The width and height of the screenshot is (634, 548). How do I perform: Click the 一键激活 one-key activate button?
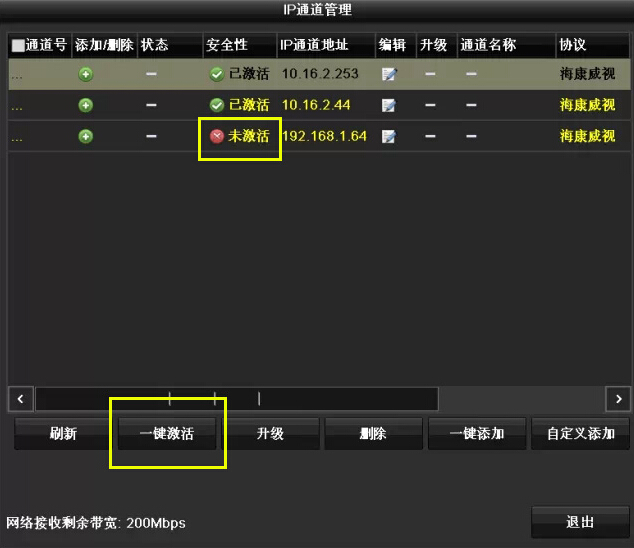(x=167, y=434)
